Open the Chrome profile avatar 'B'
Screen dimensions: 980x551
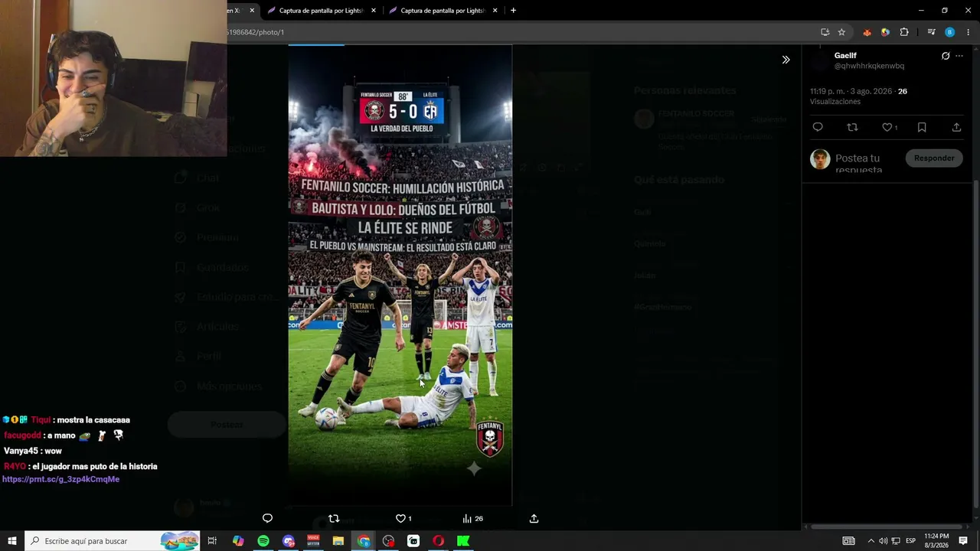tap(949, 32)
